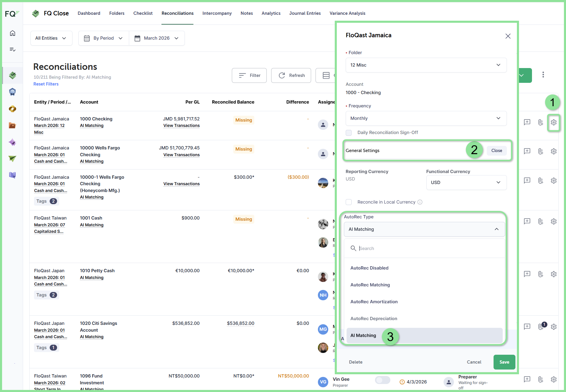Open the orange folder sidebar icon
The image size is (566, 392).
pos(12,125)
